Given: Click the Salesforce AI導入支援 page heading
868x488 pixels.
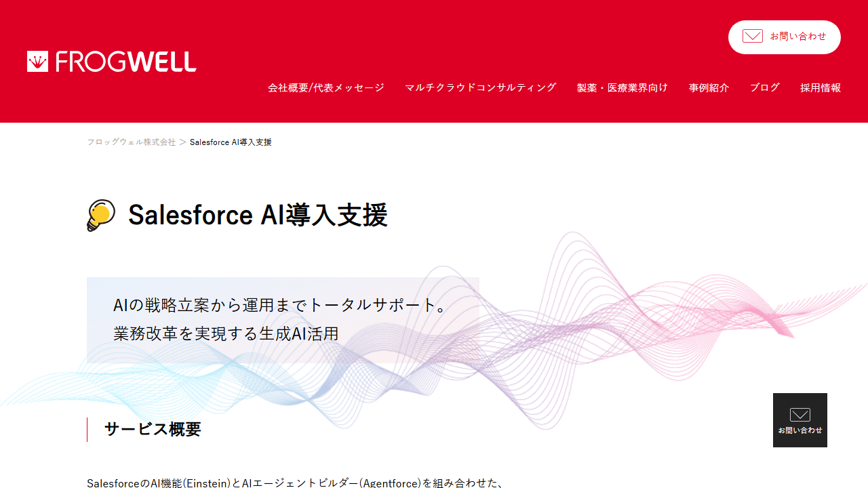Looking at the screenshot, I should [x=258, y=215].
